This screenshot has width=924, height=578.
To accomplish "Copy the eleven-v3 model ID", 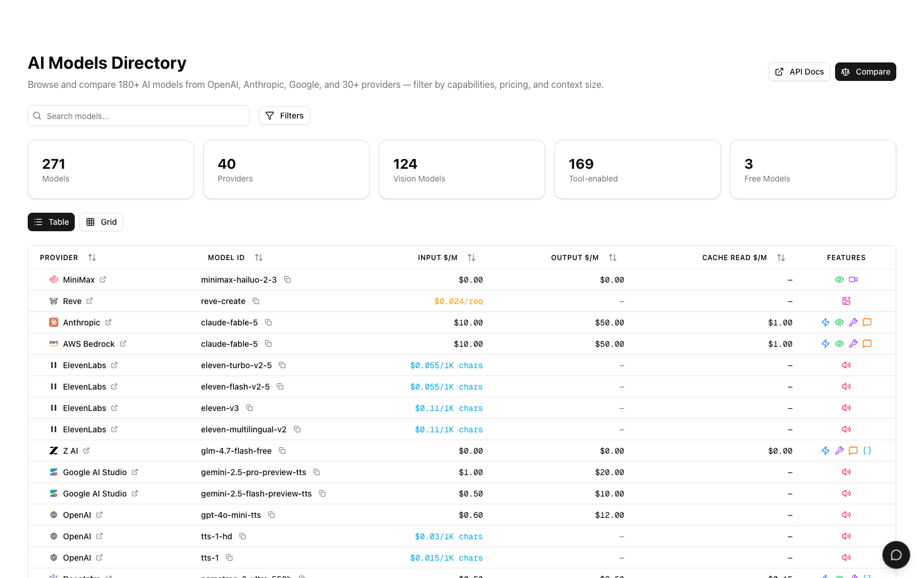I will pyautogui.click(x=249, y=408).
